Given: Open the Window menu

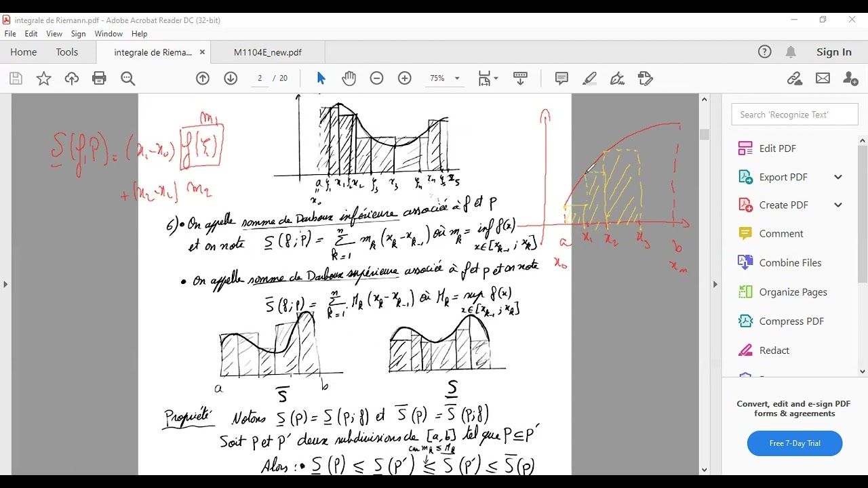Looking at the screenshot, I should point(108,34).
